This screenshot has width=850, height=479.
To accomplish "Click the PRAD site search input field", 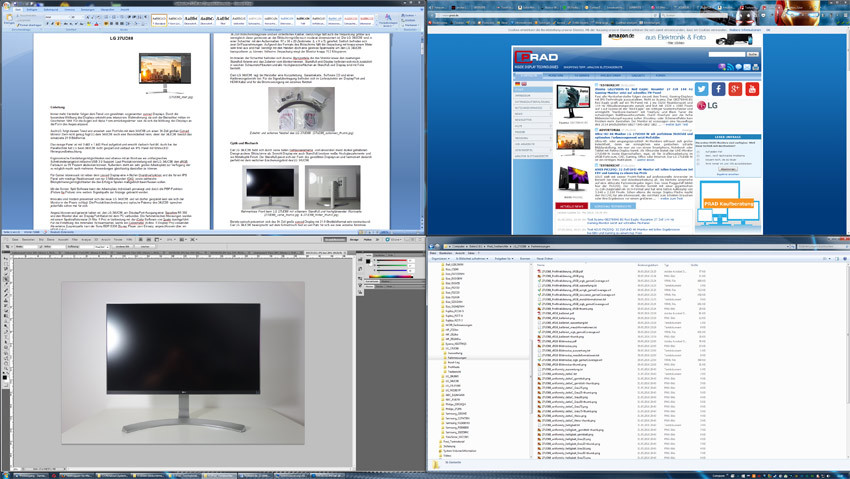I will (x=726, y=54).
